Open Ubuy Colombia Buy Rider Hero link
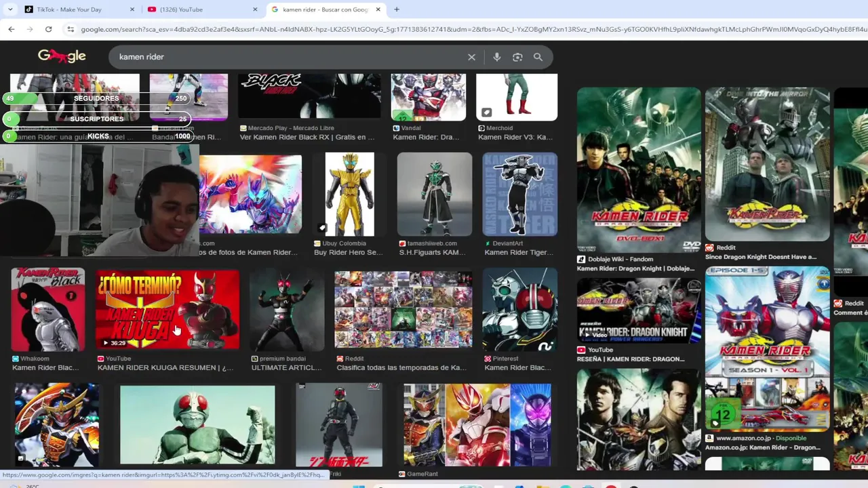 coord(348,248)
